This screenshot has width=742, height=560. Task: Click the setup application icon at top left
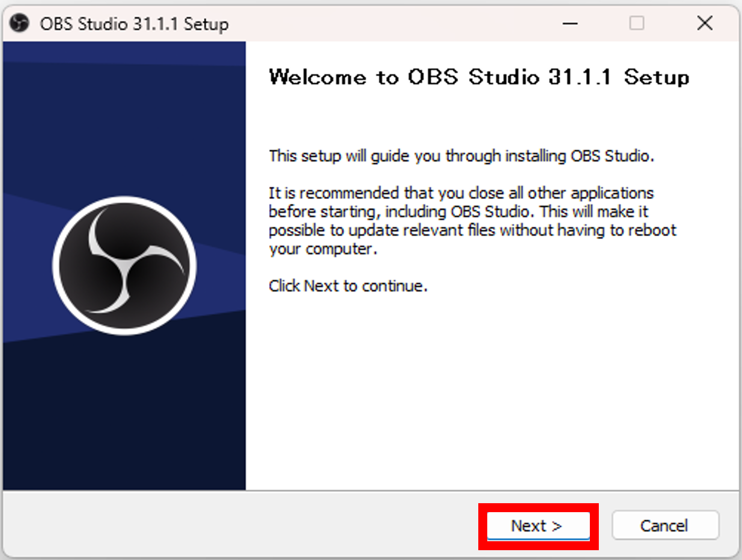coord(19,24)
